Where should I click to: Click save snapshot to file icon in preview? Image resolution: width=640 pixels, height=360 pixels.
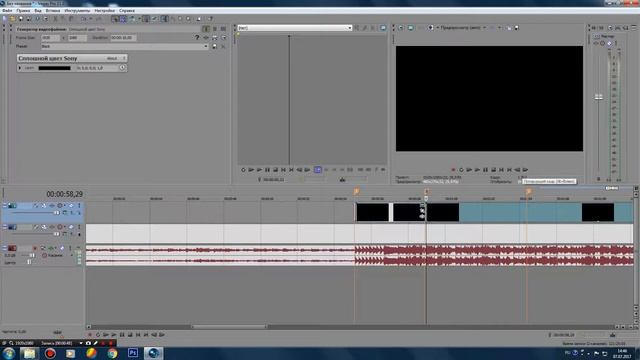click(x=516, y=28)
